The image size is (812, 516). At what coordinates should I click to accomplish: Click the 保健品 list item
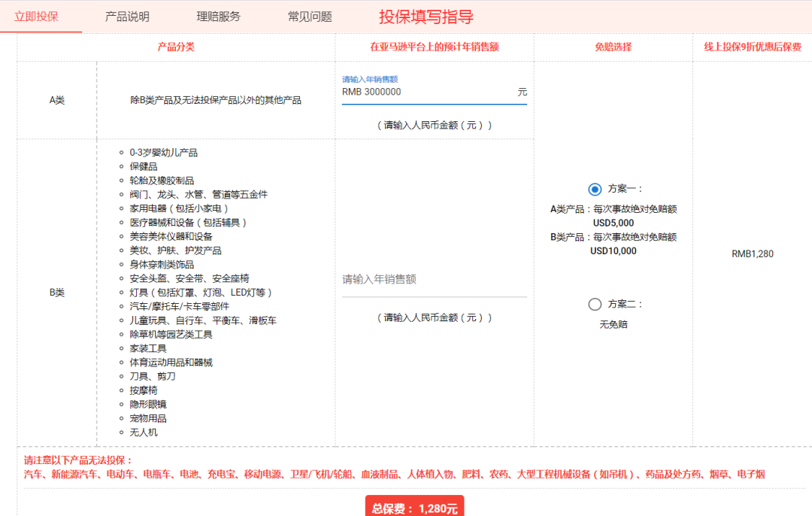tap(144, 166)
